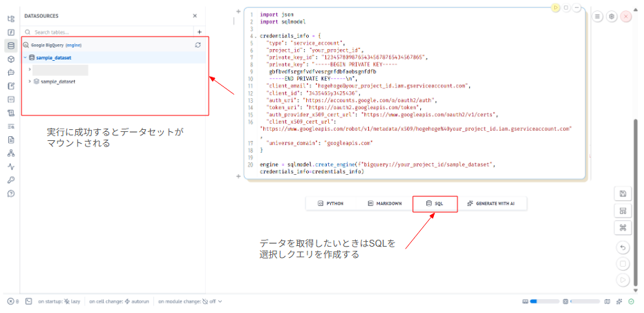Open notebook settings gear icon

[612, 16]
